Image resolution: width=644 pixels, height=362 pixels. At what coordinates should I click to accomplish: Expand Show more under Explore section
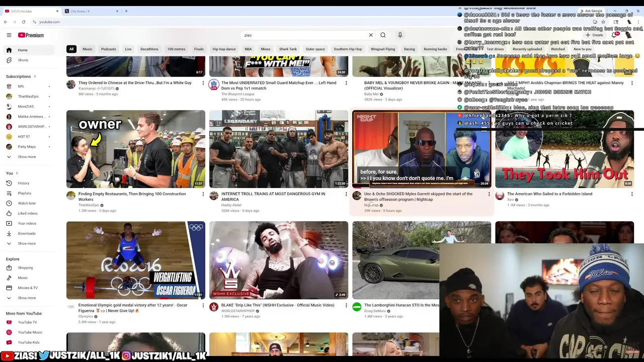[29, 298]
